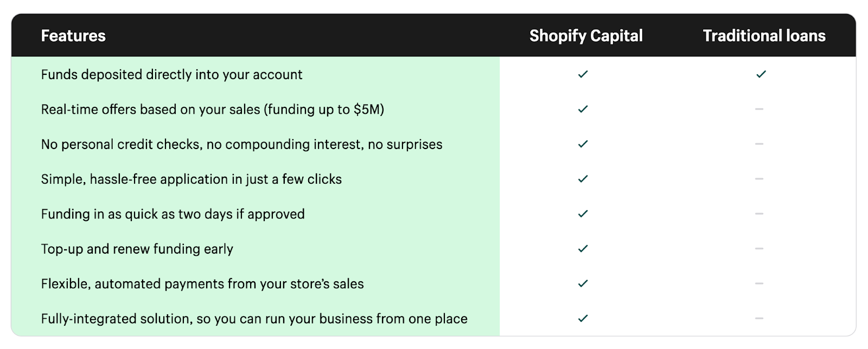Viewport: 868px width, 349px height.
Task: Click Shopify Capital checkmark for flexible automated payments
Action: click(583, 283)
